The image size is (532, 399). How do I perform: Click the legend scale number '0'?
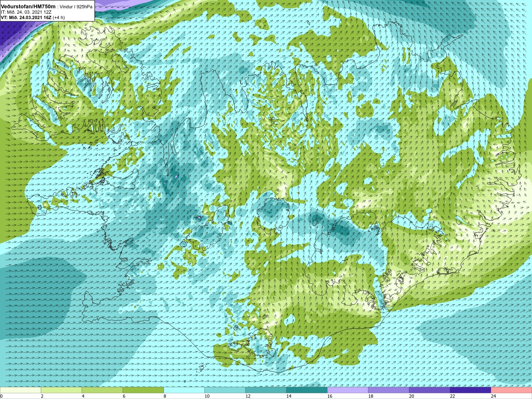(x=2, y=397)
